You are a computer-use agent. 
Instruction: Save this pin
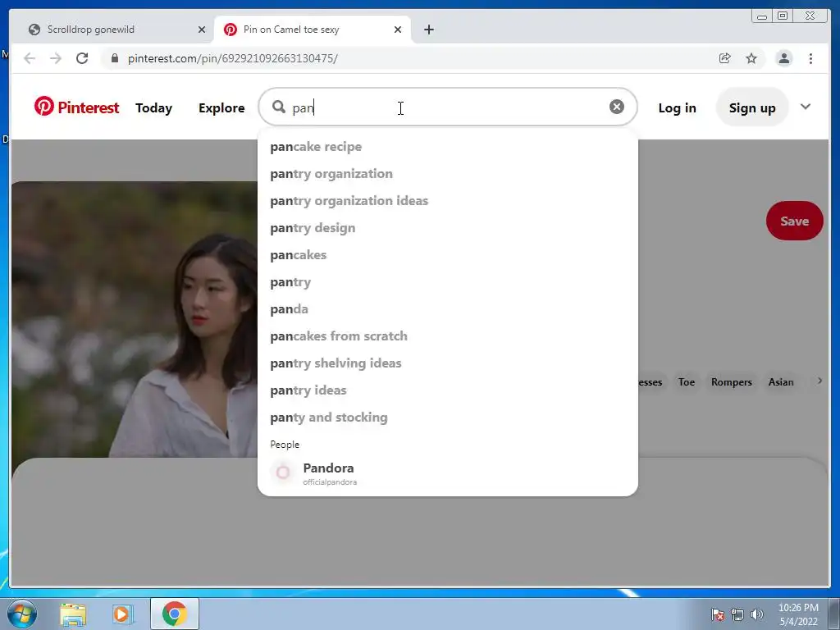794,221
